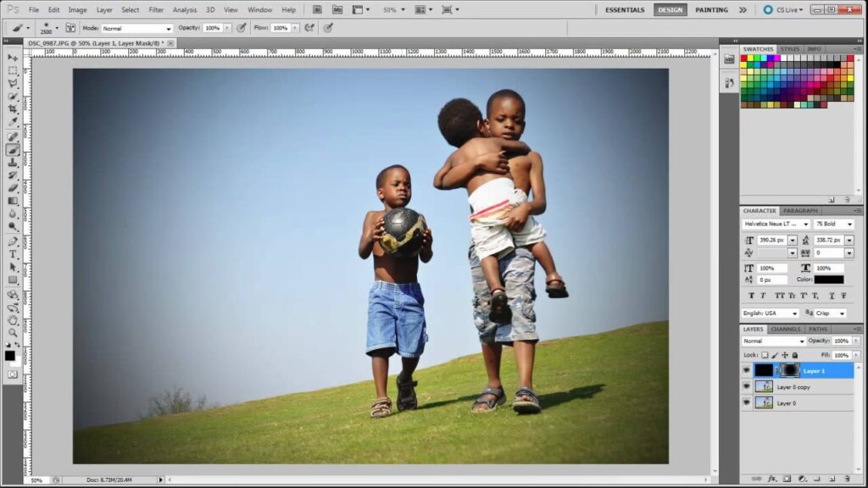Click the Character text color swatch

tap(829, 279)
